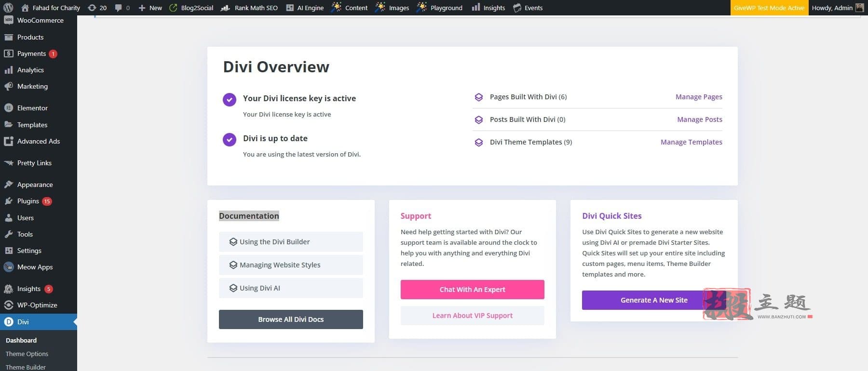Click the Support heading
This screenshot has width=868, height=371.
click(416, 216)
